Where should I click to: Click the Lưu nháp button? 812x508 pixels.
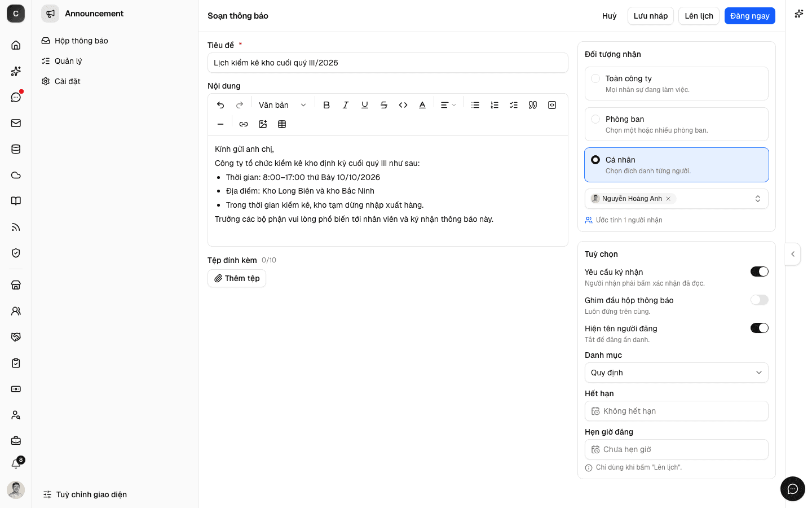pos(651,16)
